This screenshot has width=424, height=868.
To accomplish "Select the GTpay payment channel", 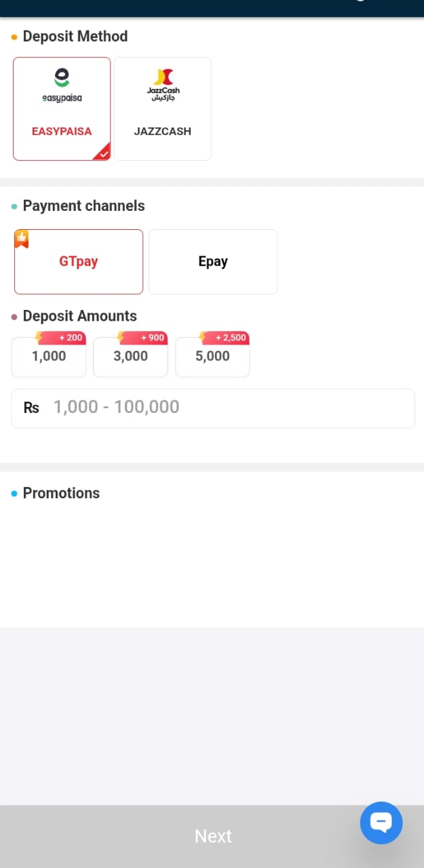I will (79, 262).
